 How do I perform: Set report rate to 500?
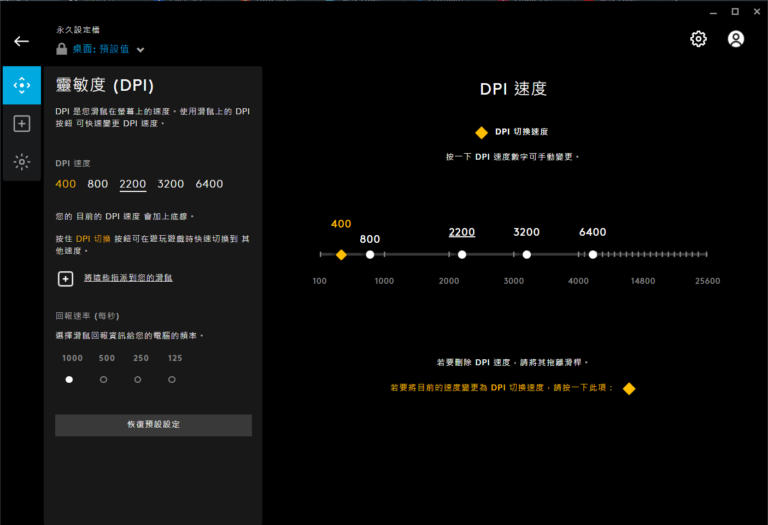click(x=103, y=380)
